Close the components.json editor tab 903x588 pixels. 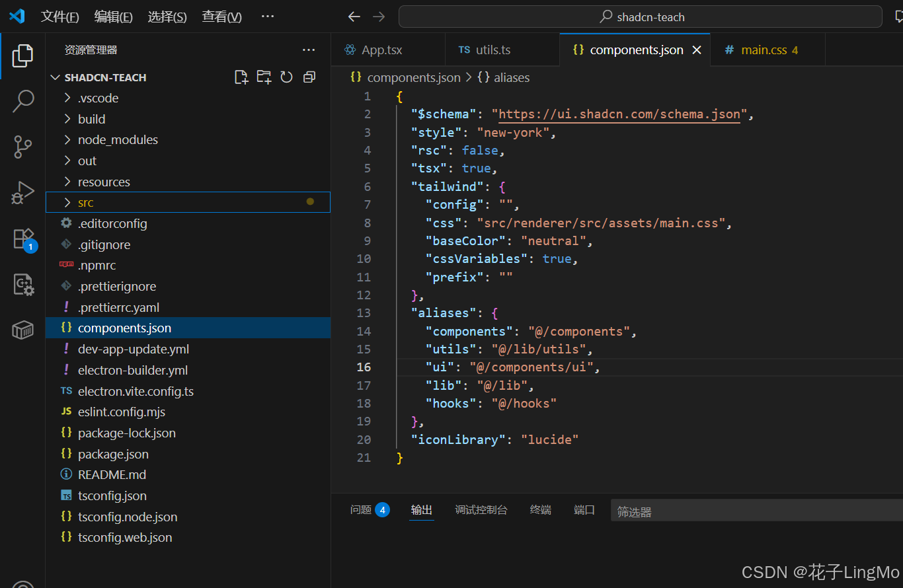click(697, 50)
